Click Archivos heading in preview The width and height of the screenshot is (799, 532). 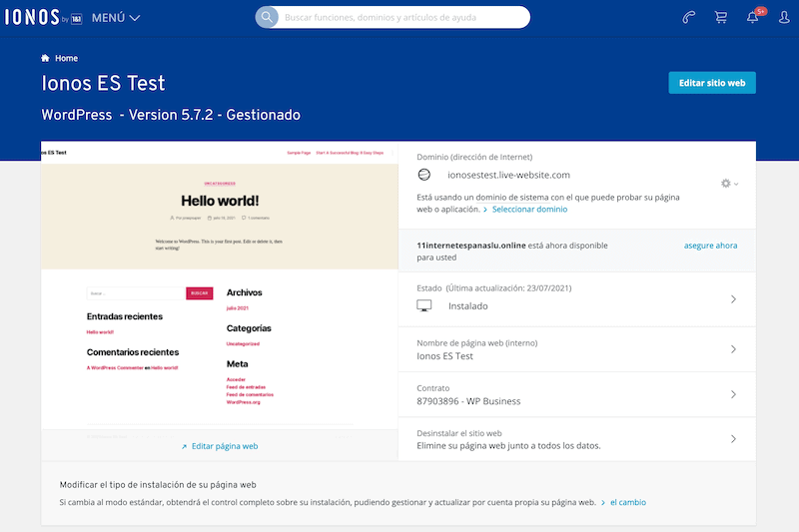(x=244, y=292)
